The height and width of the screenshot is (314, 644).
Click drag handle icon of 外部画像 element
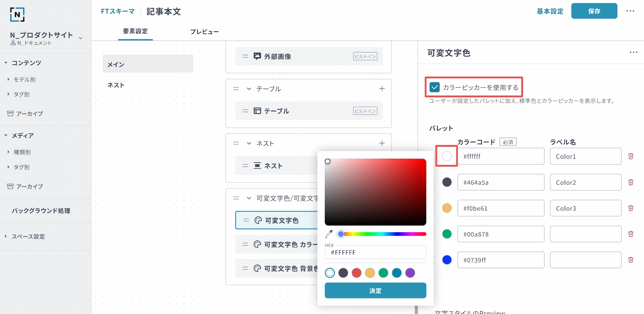pos(245,56)
